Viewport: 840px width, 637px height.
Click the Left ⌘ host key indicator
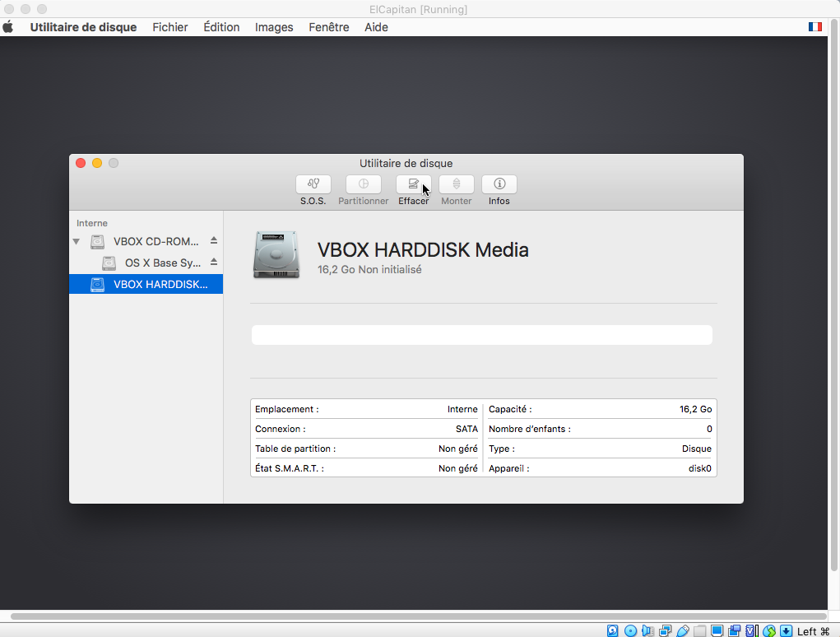(x=813, y=631)
